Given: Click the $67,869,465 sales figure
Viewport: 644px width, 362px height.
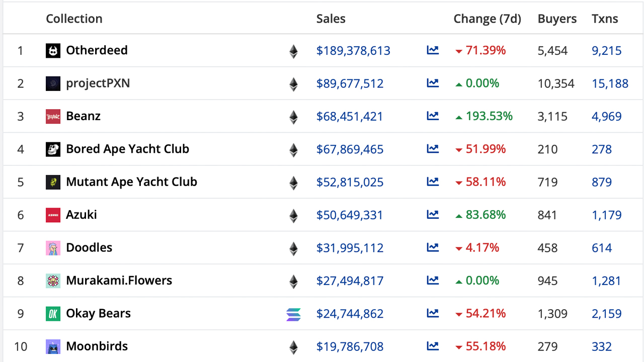Looking at the screenshot, I should point(350,149).
